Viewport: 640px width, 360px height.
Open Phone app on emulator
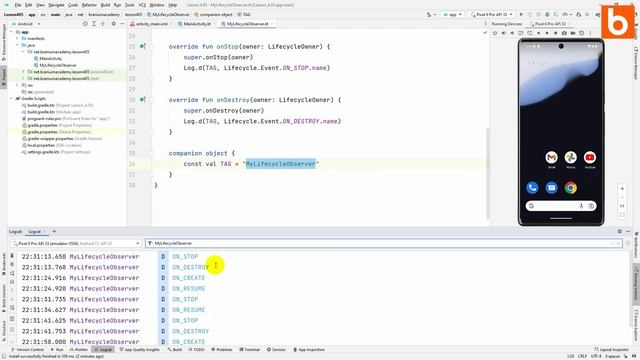pos(532,188)
